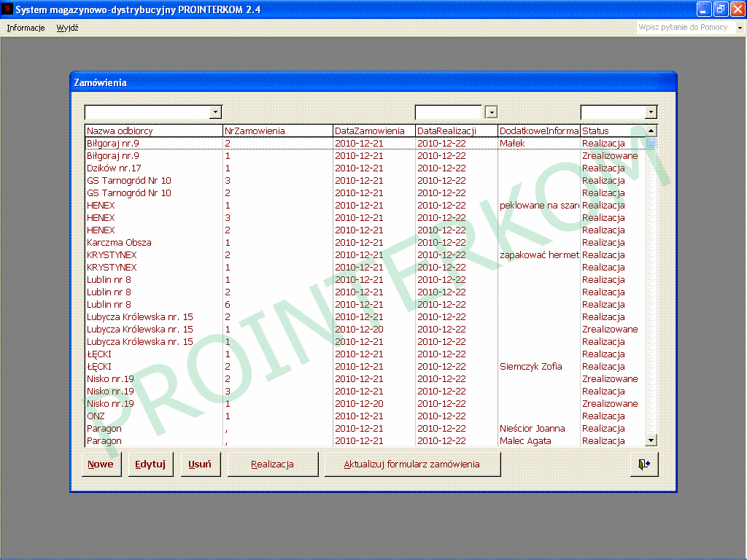Expand the status filter dropdown
The height and width of the screenshot is (560, 747).
651,112
